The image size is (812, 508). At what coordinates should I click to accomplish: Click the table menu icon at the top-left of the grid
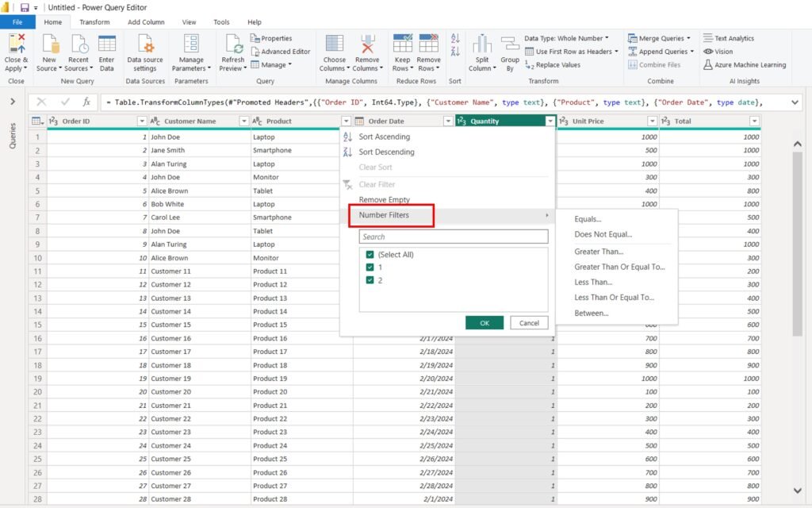tap(37, 121)
